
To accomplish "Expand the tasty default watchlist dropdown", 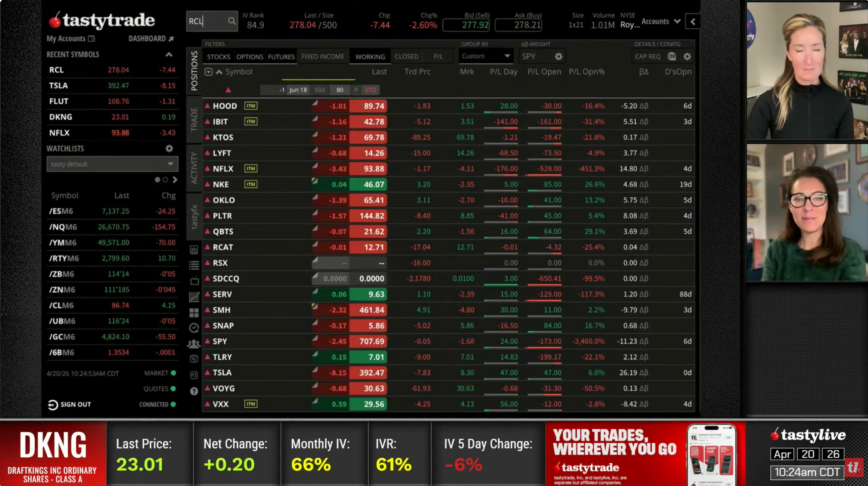I will tap(112, 164).
